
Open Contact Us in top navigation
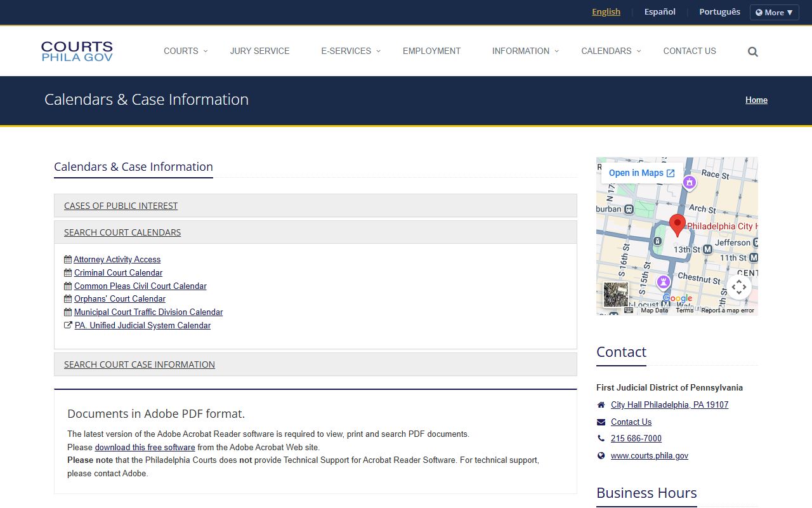[690, 51]
